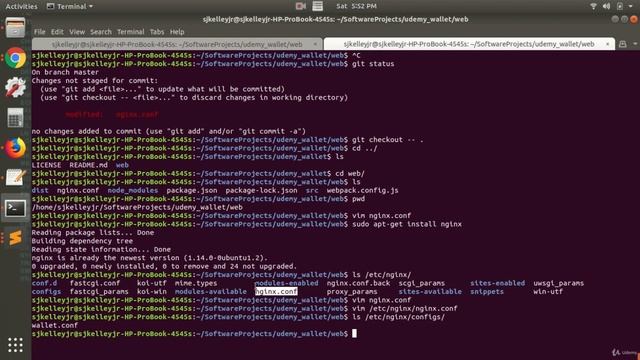Click modules-enabled directory name

[x=287, y=283]
